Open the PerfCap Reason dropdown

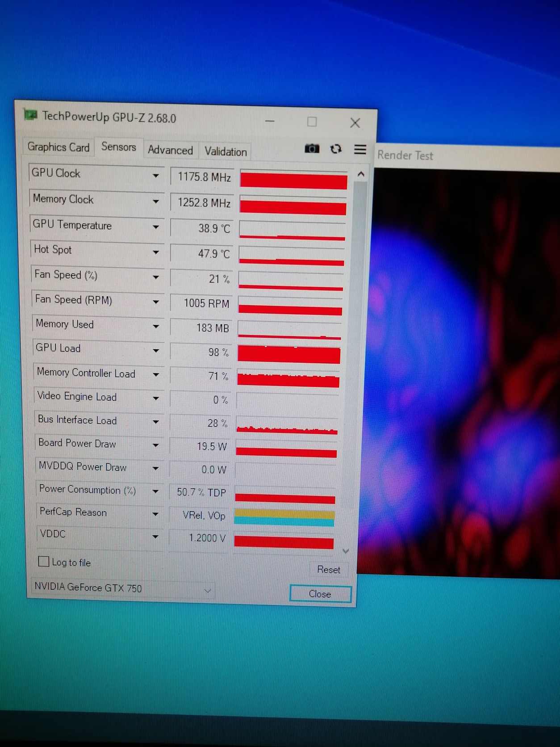pyautogui.click(x=155, y=514)
